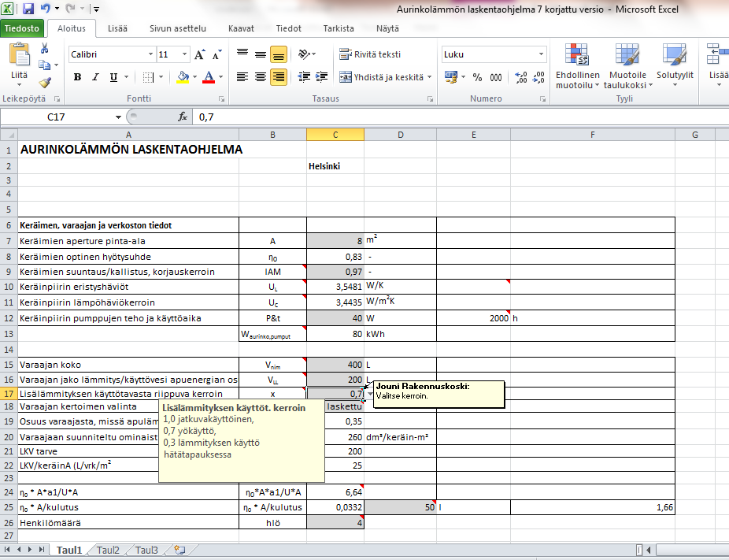The height and width of the screenshot is (560, 729).
Task: Switch to the Tarkista tab
Action: coord(339,28)
